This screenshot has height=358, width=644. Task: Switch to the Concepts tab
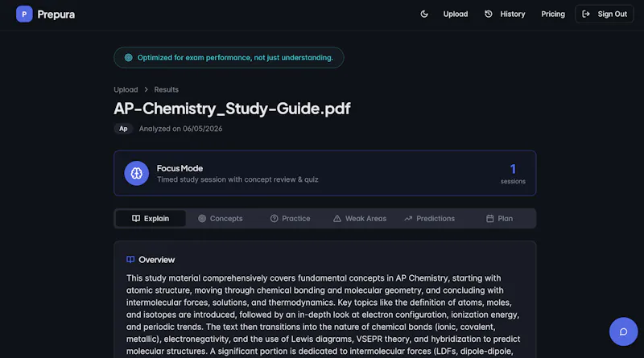click(x=221, y=218)
